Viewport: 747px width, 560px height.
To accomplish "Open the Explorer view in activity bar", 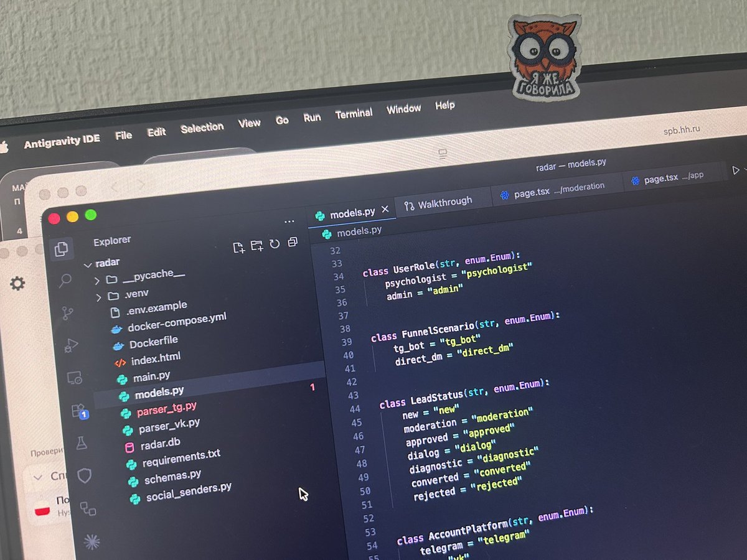I will pyautogui.click(x=61, y=250).
